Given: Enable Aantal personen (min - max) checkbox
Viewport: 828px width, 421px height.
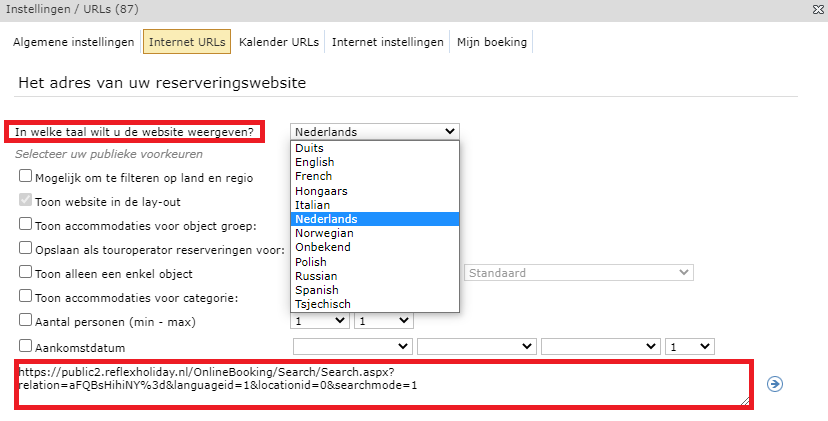Looking at the screenshot, I should (25, 320).
